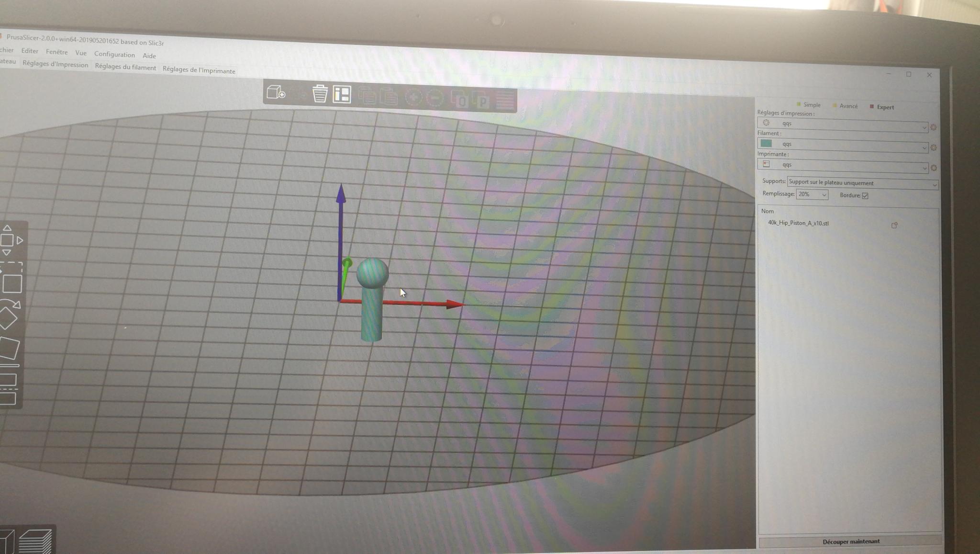Open the Imprimante preset dropdown

pos(843,166)
